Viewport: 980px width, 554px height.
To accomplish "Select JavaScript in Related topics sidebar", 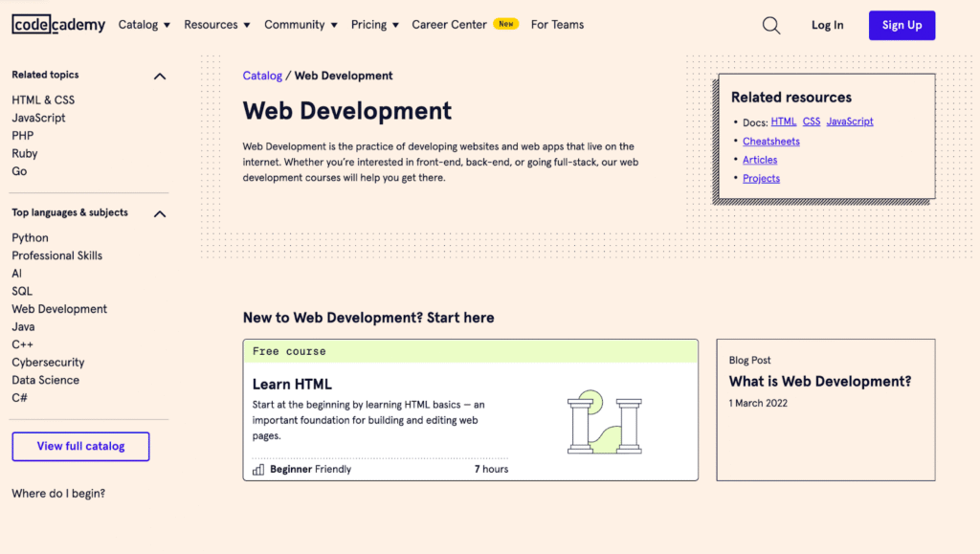I will (38, 118).
